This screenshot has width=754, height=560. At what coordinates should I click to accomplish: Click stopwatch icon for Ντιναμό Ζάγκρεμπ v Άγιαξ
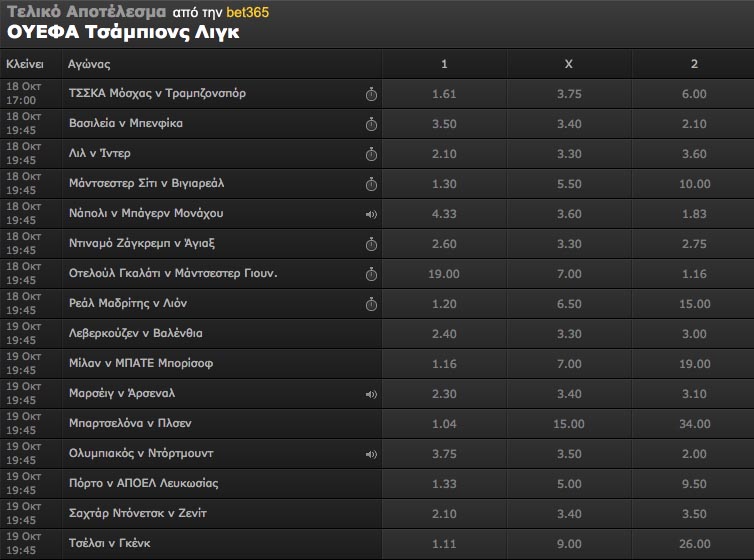click(x=371, y=244)
